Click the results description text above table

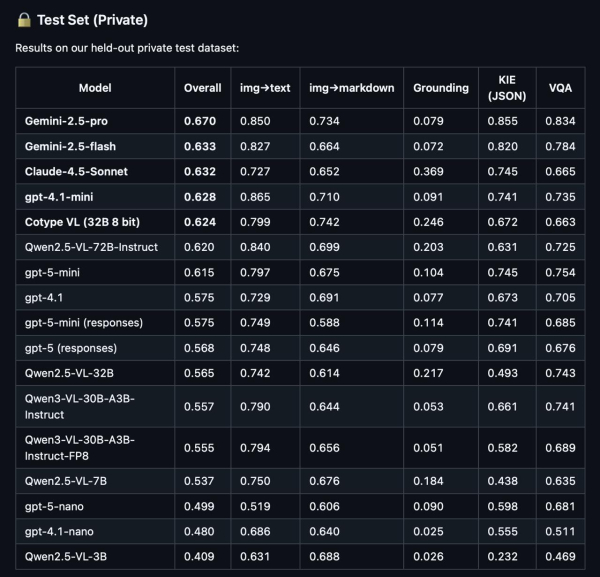pyautogui.click(x=127, y=48)
